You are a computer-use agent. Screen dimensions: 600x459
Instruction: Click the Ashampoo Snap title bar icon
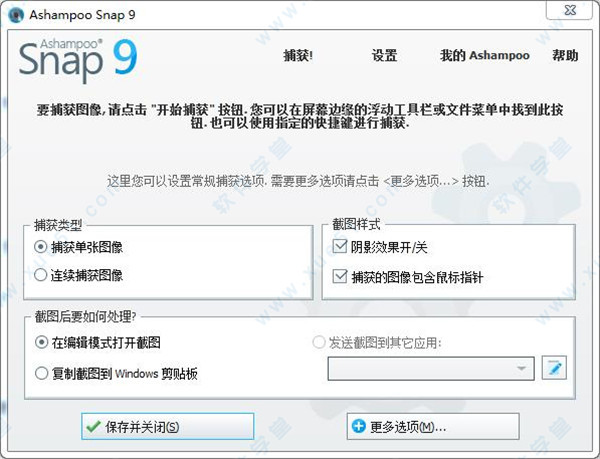click(x=16, y=15)
